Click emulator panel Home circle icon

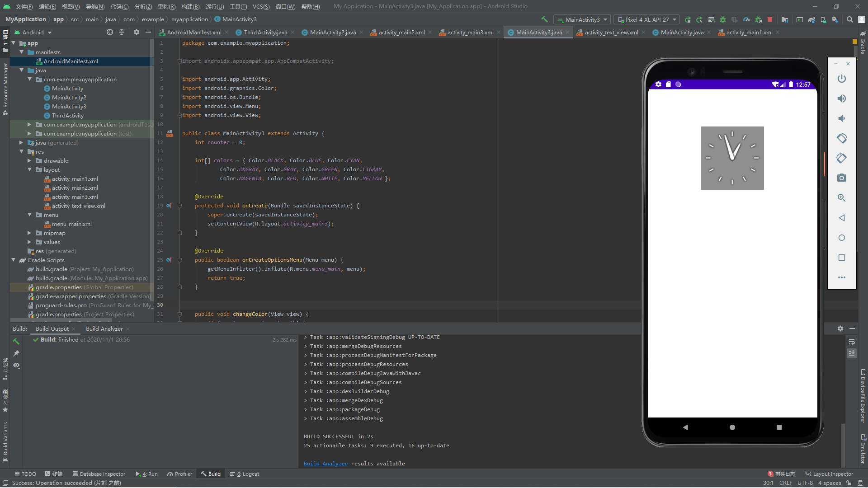(x=841, y=238)
